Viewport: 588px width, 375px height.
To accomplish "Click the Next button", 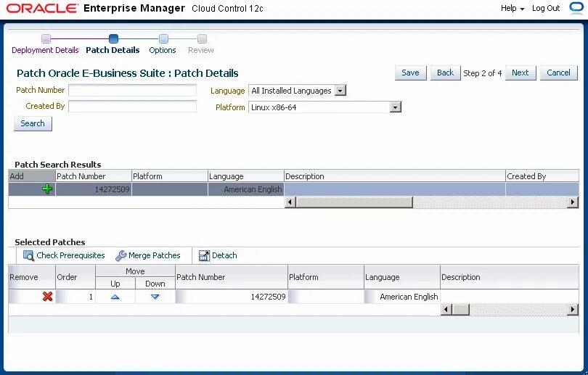I will [x=520, y=73].
